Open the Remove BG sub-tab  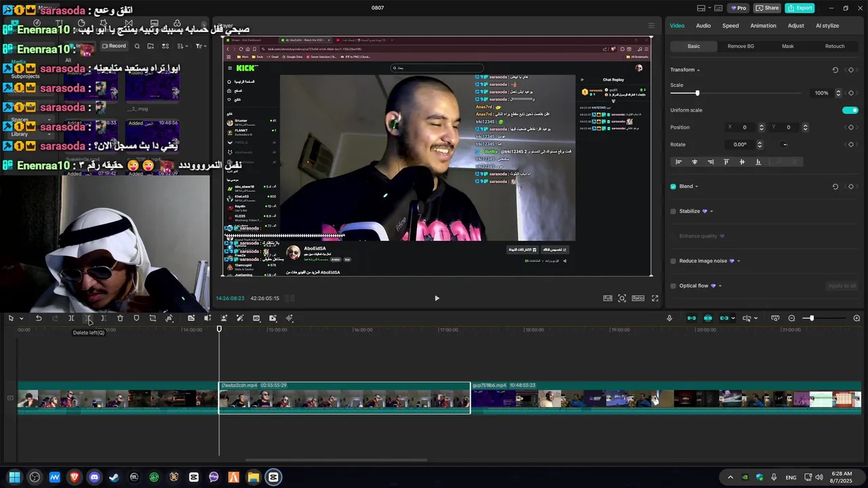click(x=741, y=46)
